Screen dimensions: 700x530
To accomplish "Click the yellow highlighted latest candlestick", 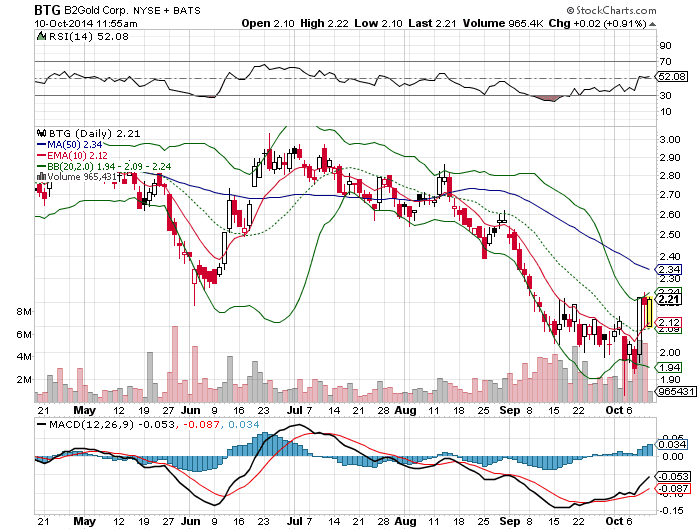I will click(650, 313).
